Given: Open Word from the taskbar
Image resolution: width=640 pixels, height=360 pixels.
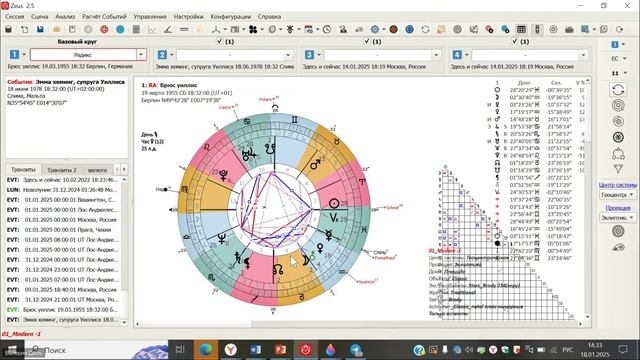Looking at the screenshot, I should (x=256, y=350).
